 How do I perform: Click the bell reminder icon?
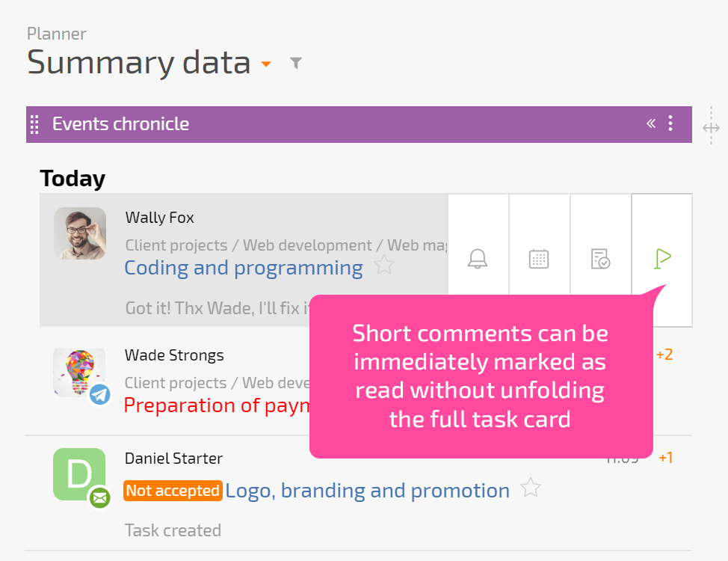pyautogui.click(x=478, y=259)
